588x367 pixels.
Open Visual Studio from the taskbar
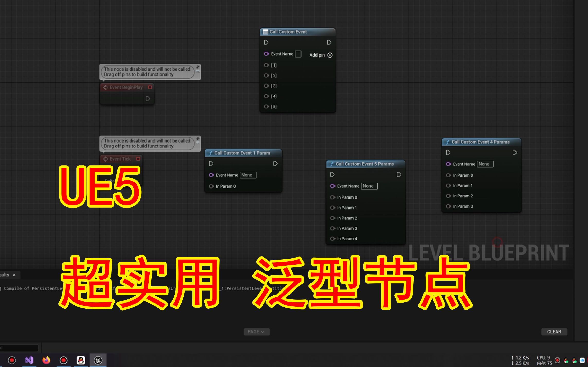coord(29,360)
